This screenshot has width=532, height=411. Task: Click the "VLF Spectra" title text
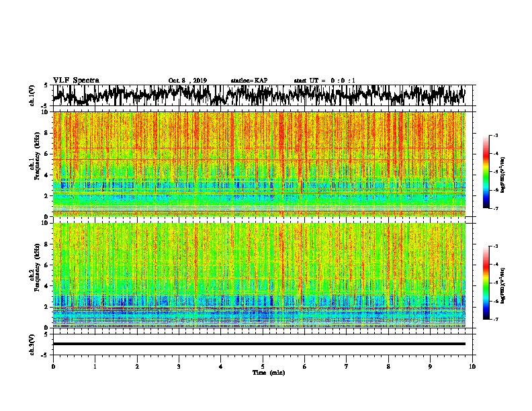[76, 81]
